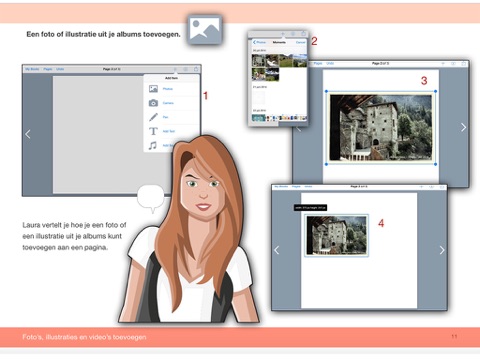Viewport: 480px width, 360px height.
Task: Click bottom-right handle of large castle photo
Action: pyautogui.click(x=436, y=164)
